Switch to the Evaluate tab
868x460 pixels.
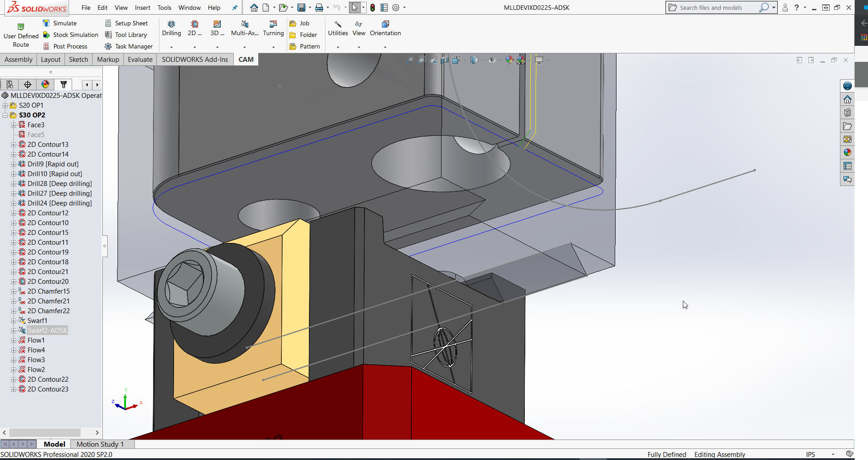140,60
